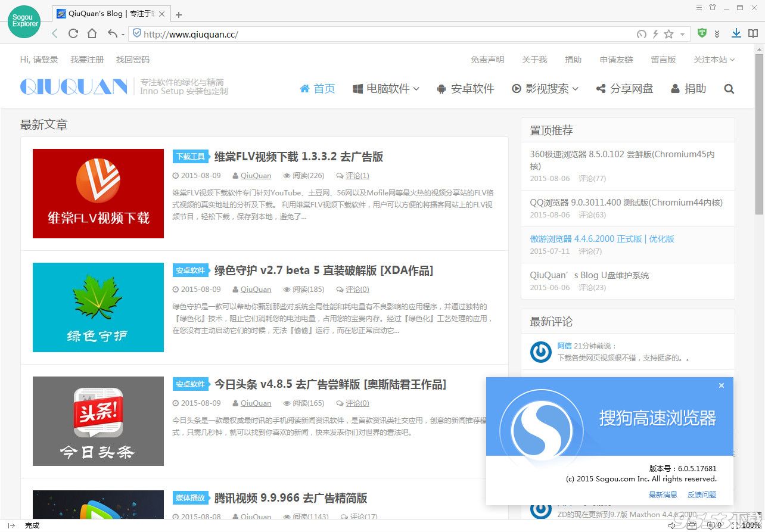The height and width of the screenshot is (532, 765).
Task: Click the site security shield in address bar
Action: click(136, 34)
